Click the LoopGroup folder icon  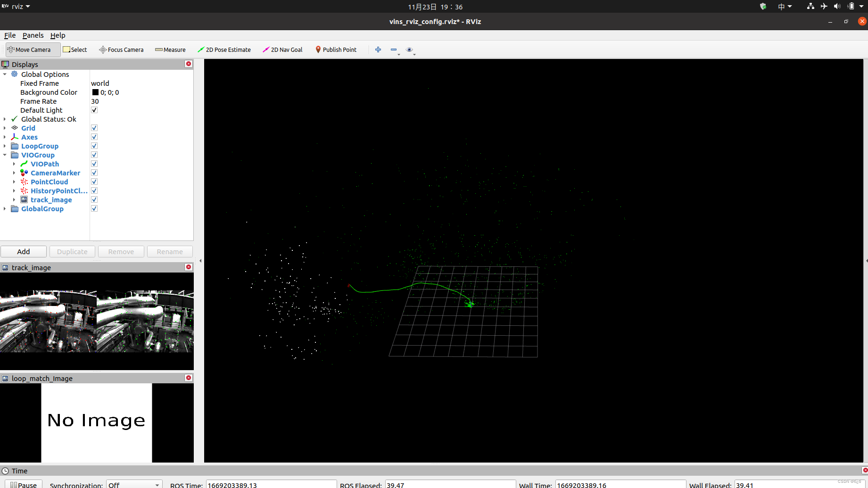15,146
